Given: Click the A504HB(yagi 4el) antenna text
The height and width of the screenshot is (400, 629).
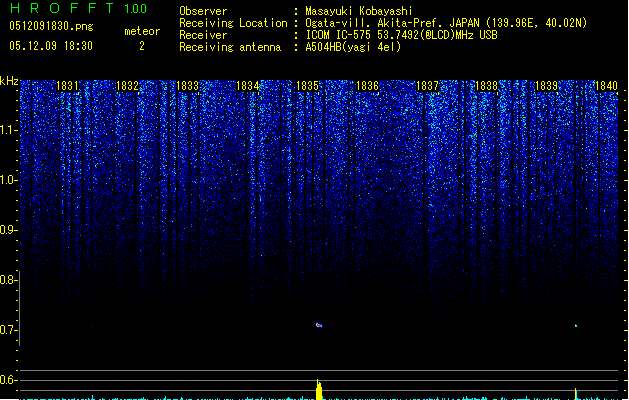Looking at the screenshot, I should [x=353, y=47].
